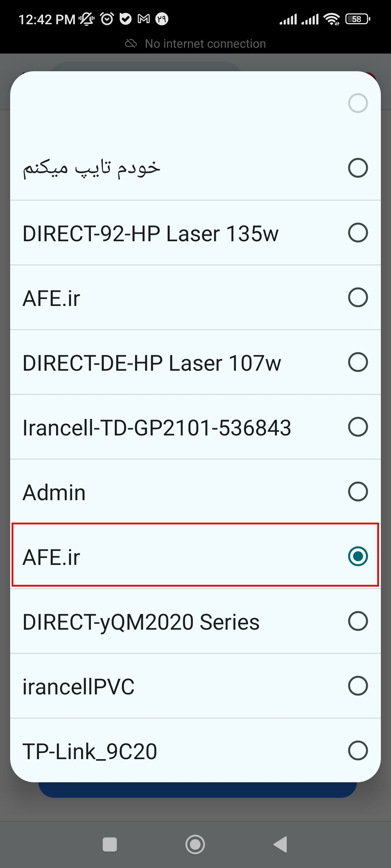Tap the Android back navigation icon
This screenshot has width=391, height=868.
(280, 844)
